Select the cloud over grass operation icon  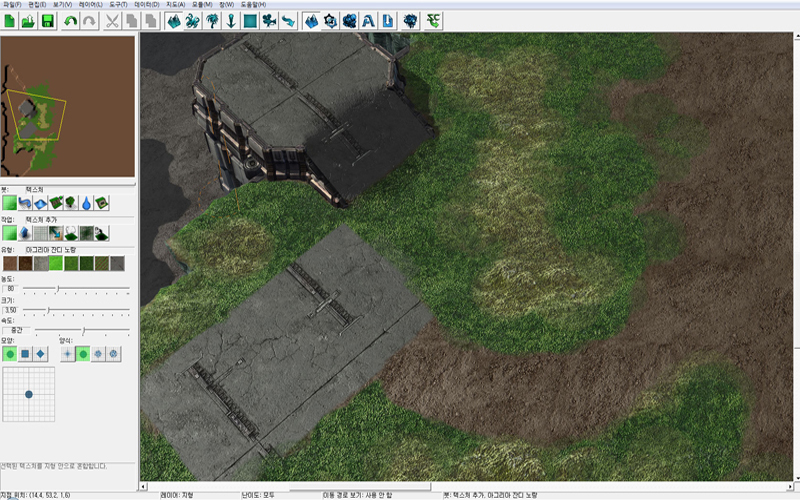click(x=71, y=233)
